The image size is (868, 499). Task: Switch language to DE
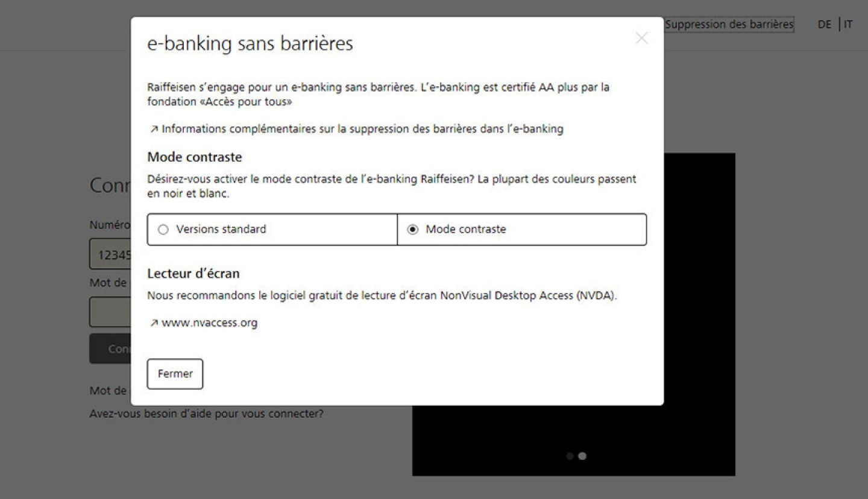point(824,25)
